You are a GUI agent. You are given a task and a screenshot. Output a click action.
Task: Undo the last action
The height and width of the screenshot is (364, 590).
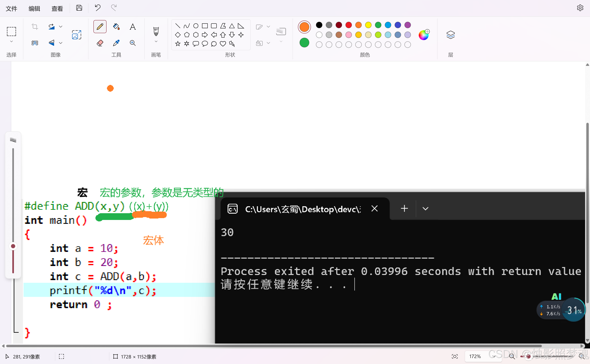coord(97,8)
